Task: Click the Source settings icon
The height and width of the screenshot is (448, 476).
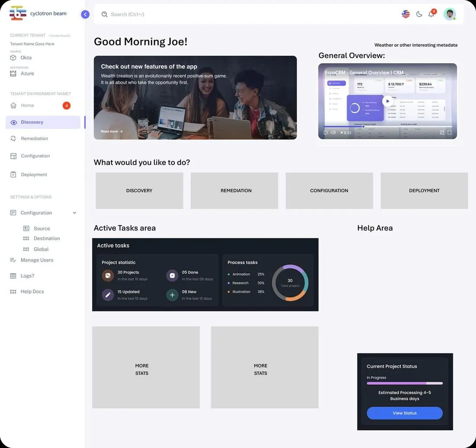Action: pyautogui.click(x=26, y=229)
